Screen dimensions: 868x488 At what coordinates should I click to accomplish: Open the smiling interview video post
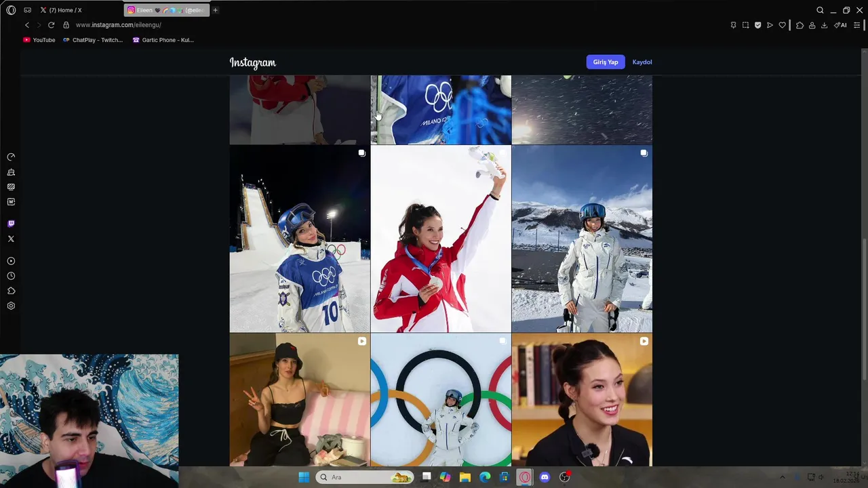(x=582, y=399)
